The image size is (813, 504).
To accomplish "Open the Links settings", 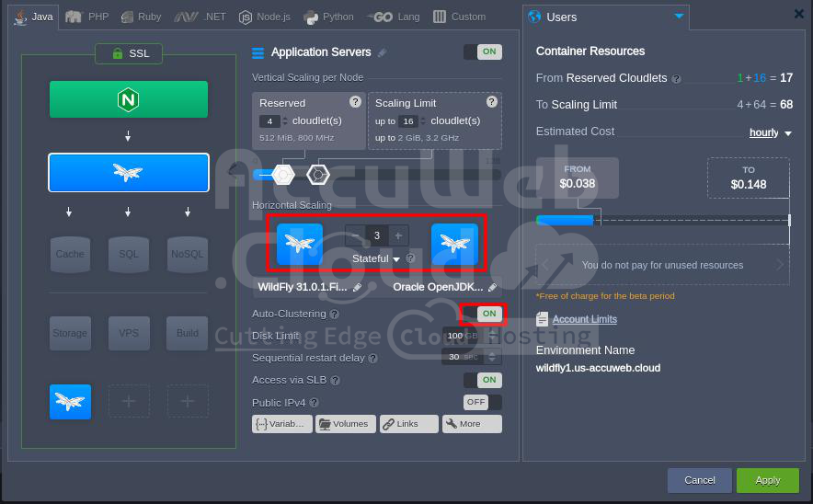I will pyautogui.click(x=409, y=424).
